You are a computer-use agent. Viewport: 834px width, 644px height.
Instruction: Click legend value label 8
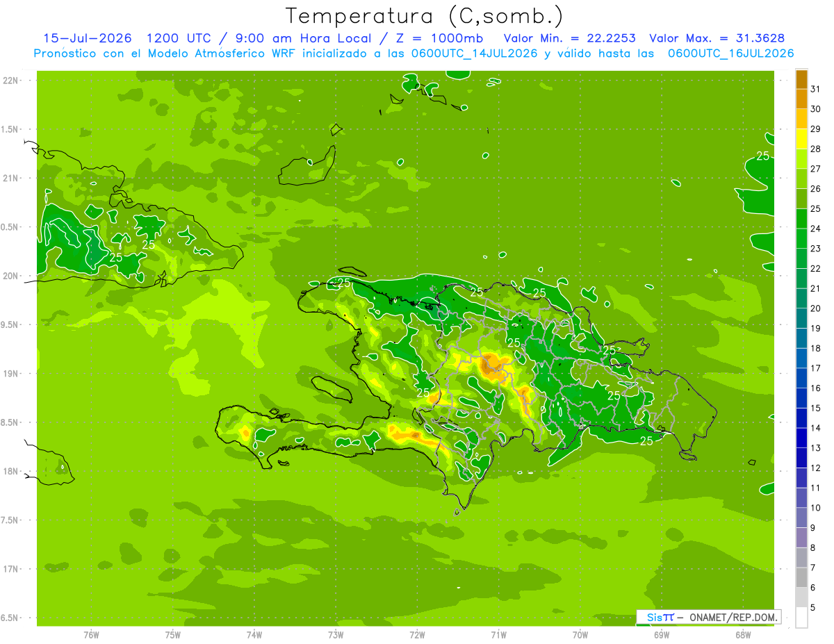[x=813, y=547]
